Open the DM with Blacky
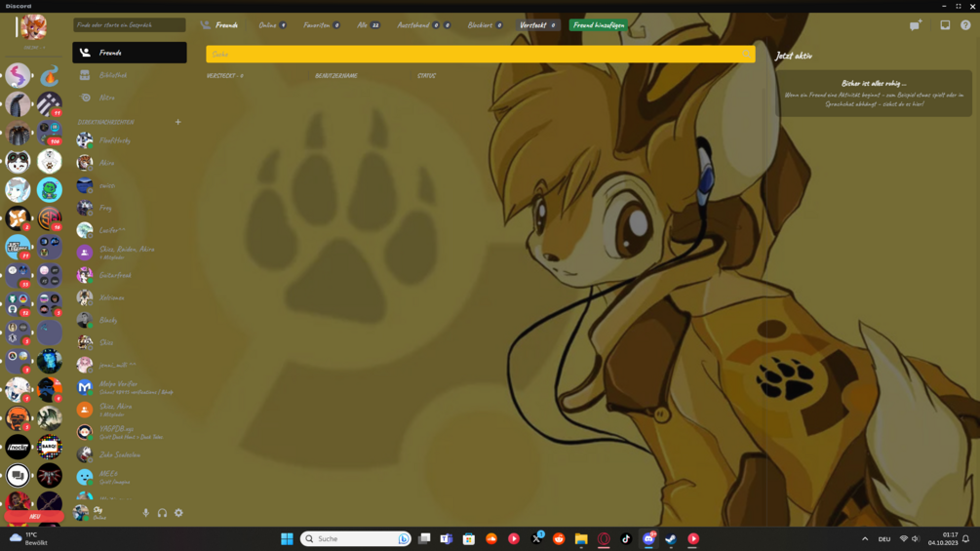The height and width of the screenshot is (551, 980). (130, 321)
